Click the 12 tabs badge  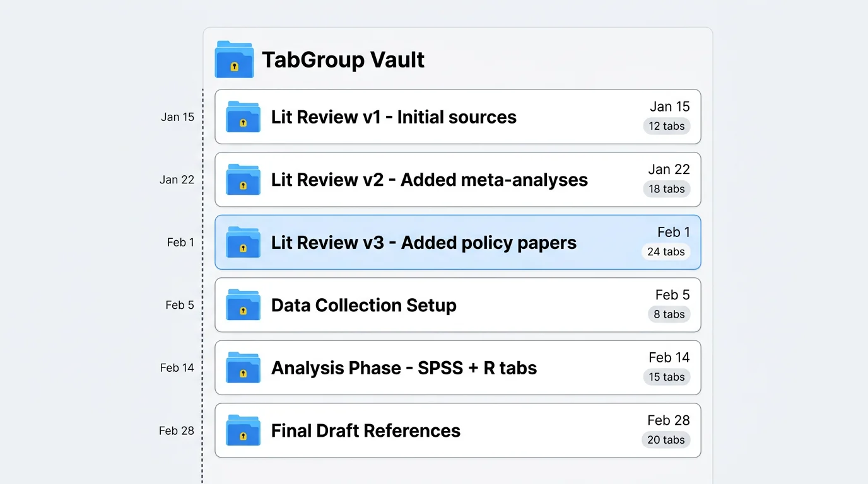pyautogui.click(x=667, y=126)
